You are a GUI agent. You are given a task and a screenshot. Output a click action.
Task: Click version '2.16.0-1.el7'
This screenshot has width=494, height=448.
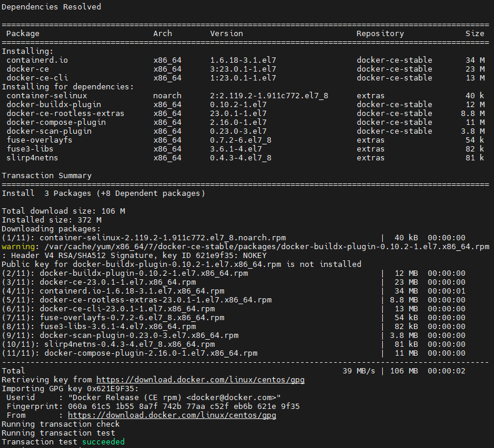(238, 123)
